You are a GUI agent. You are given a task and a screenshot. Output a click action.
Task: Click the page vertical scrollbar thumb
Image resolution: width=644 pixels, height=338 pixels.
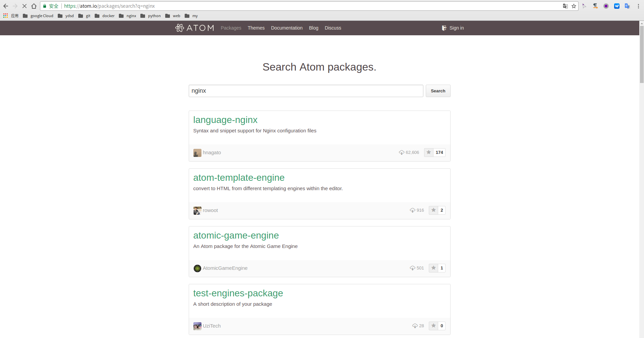(x=642, y=54)
